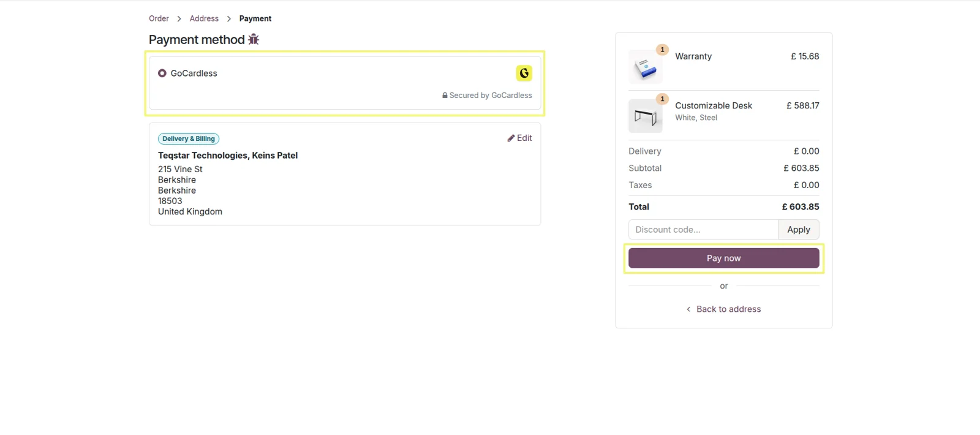The image size is (980, 435).
Task: Click the quantity badge on Warranty
Action: pos(662,50)
